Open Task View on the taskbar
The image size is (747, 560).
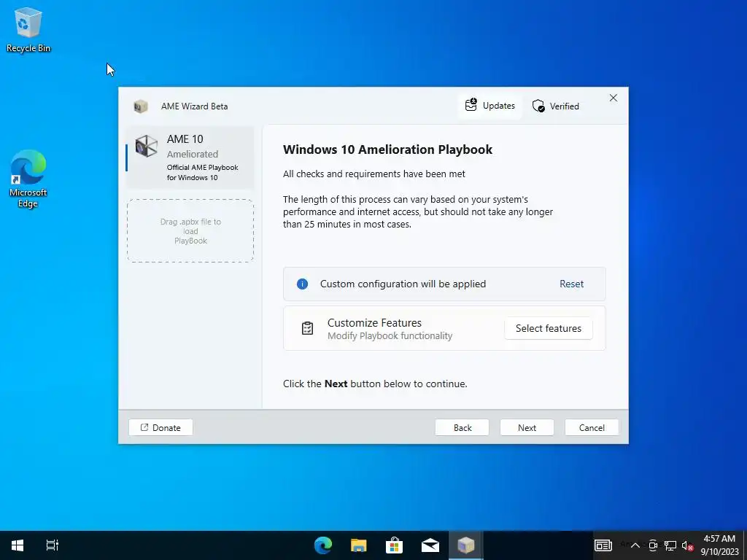click(x=52, y=545)
